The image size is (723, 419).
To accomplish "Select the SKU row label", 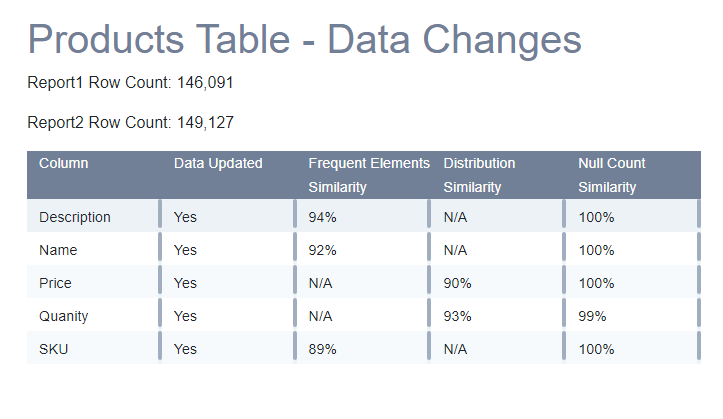I will point(53,349).
